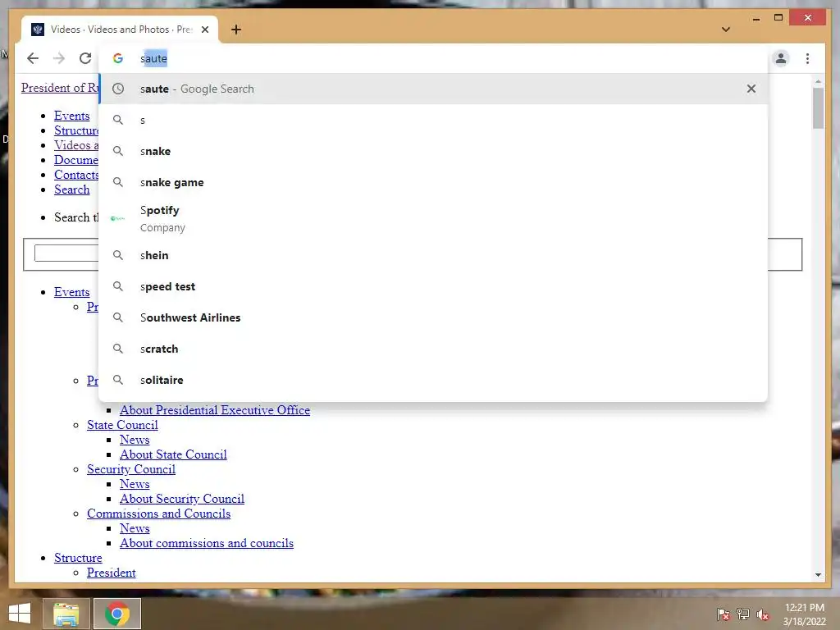The height and width of the screenshot is (630, 840).
Task: Close the Videos and Photos tab
Action: (x=205, y=30)
